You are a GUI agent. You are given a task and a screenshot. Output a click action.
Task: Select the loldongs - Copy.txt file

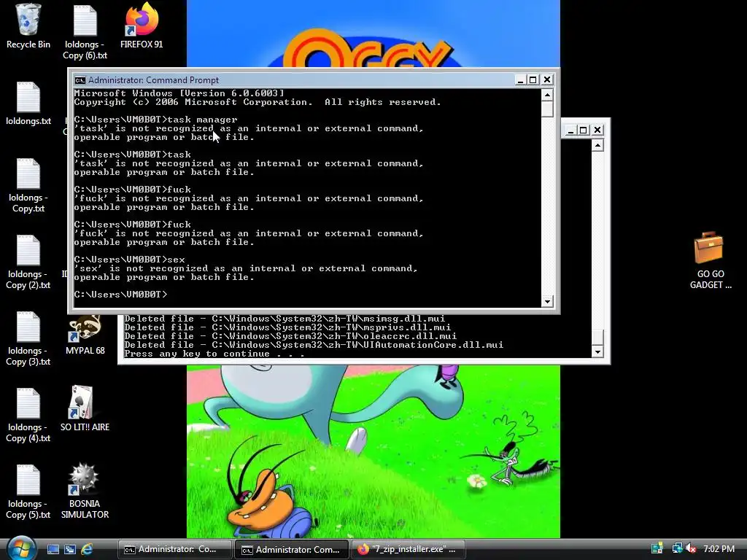(28, 184)
